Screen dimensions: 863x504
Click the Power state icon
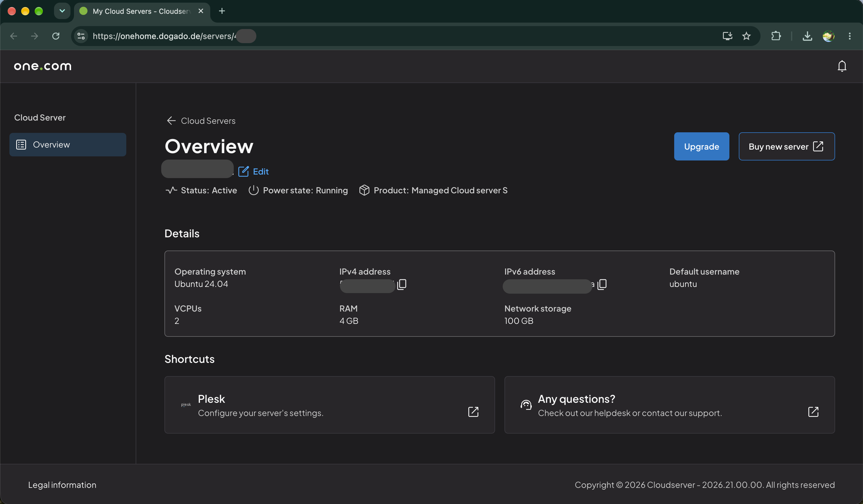pyautogui.click(x=253, y=190)
